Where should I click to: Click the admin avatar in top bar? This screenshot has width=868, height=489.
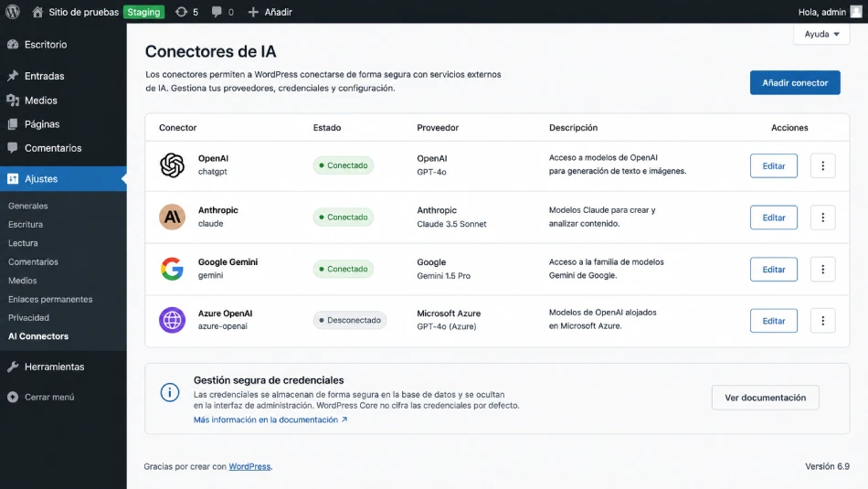click(856, 12)
